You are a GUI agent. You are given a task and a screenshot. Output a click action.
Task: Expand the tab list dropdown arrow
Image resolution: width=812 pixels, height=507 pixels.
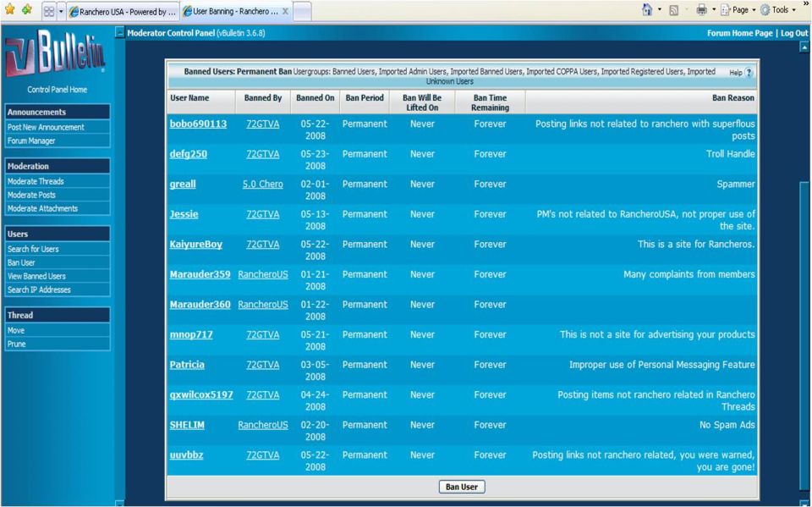click(61, 11)
